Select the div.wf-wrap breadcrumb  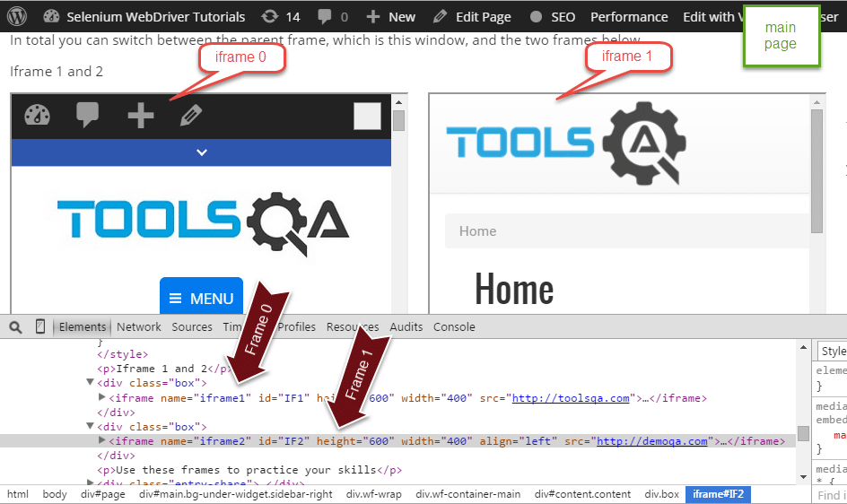pos(374,494)
